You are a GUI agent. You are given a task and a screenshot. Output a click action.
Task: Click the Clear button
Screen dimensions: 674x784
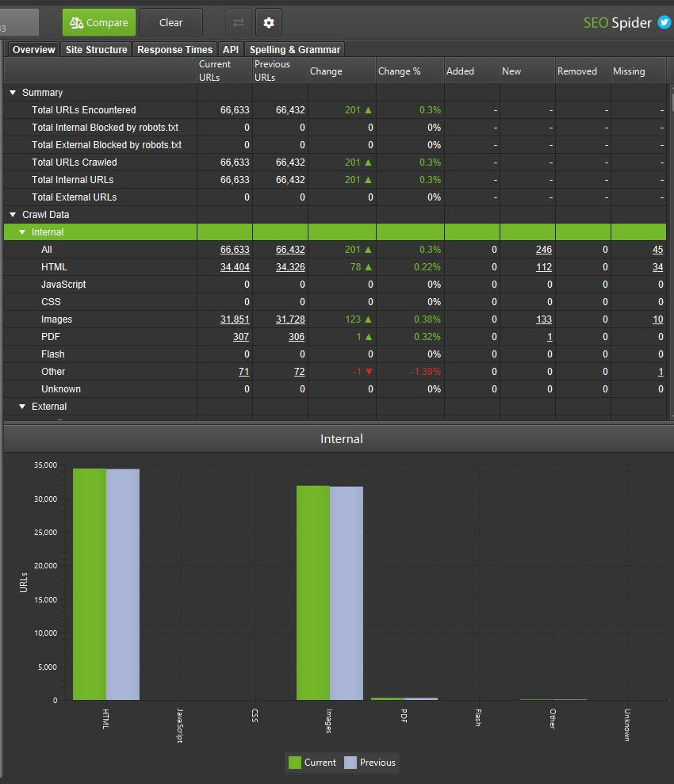click(x=171, y=22)
